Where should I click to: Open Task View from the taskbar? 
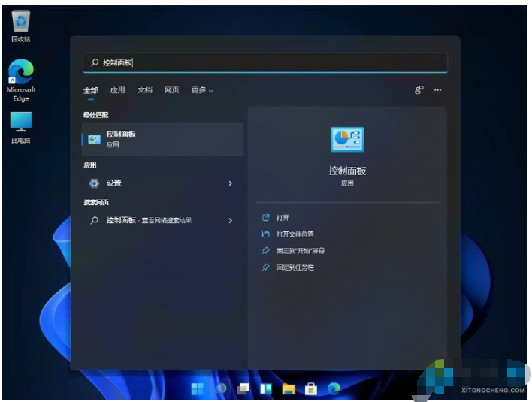pos(243,388)
